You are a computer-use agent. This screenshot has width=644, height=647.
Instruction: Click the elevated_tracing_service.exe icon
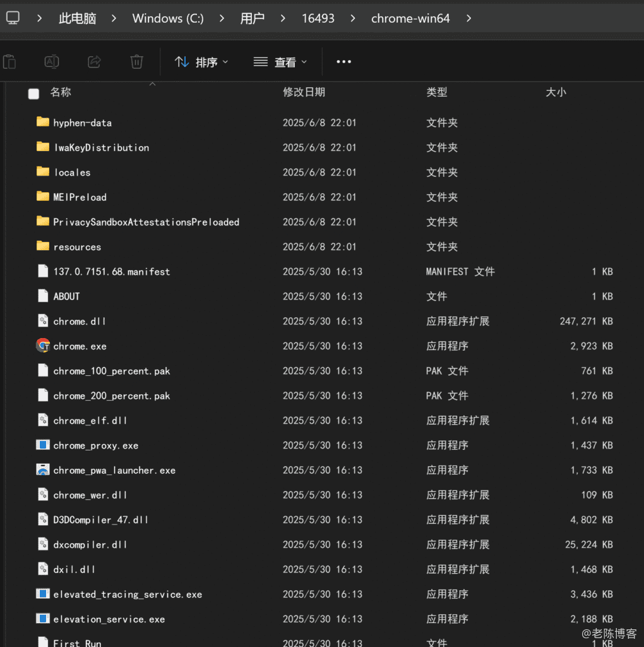43,594
